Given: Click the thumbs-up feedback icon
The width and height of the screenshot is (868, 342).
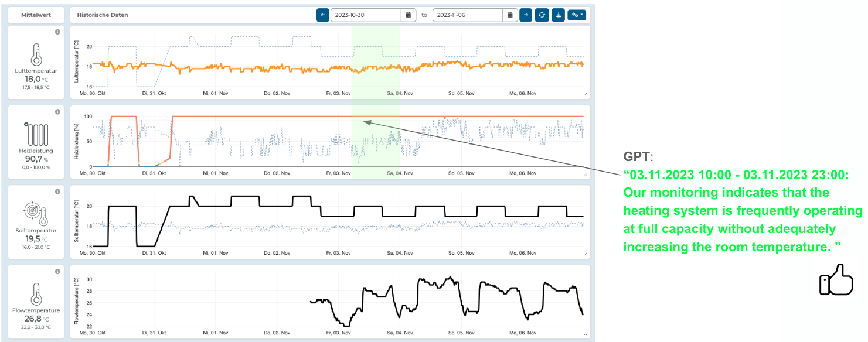Looking at the screenshot, I should 835,279.
